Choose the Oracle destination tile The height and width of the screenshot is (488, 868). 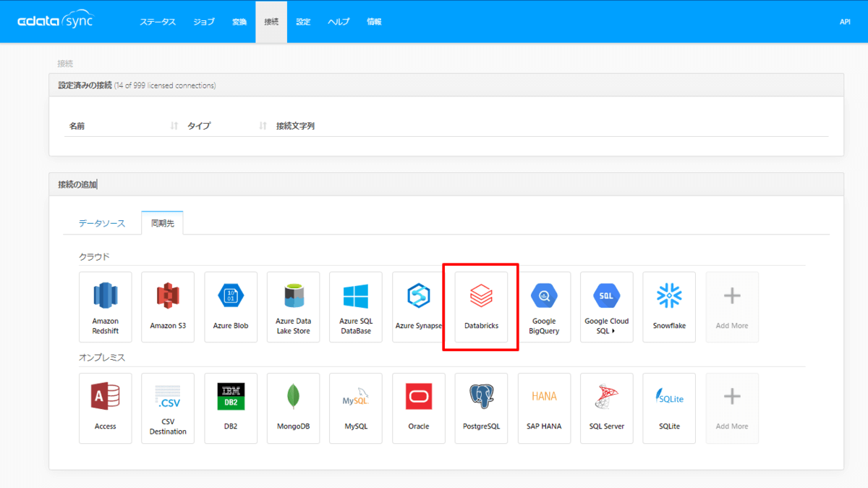419,408
